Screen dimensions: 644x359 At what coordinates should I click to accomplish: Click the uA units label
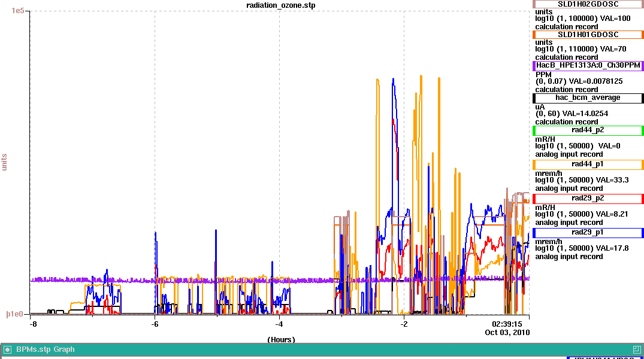coord(540,107)
